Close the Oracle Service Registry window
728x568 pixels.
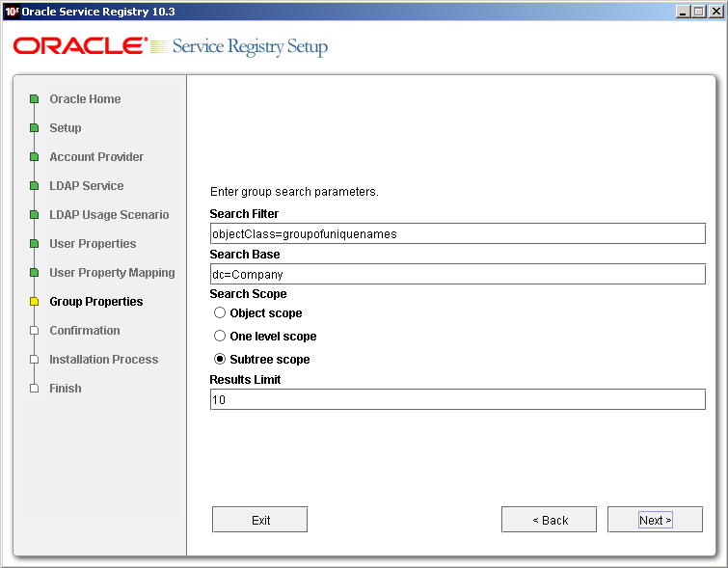pyautogui.click(x=715, y=12)
